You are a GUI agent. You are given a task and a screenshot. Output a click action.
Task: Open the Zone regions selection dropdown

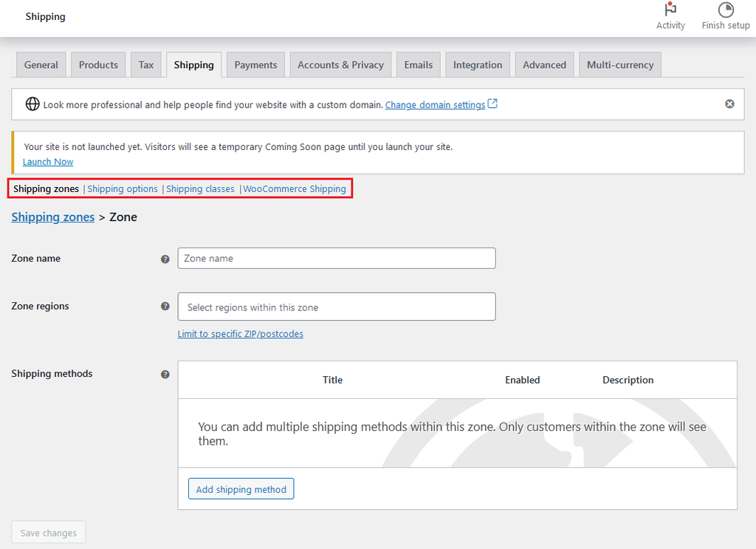click(x=336, y=307)
